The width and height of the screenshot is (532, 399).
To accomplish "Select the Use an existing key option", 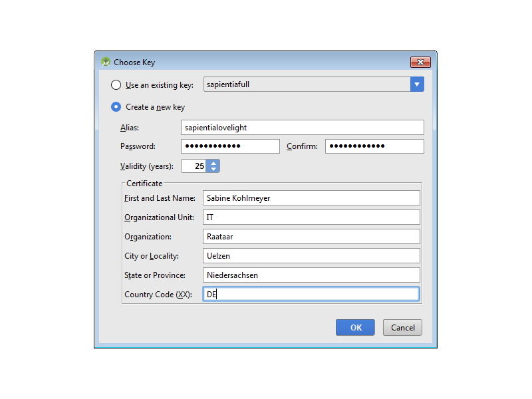I will (116, 84).
